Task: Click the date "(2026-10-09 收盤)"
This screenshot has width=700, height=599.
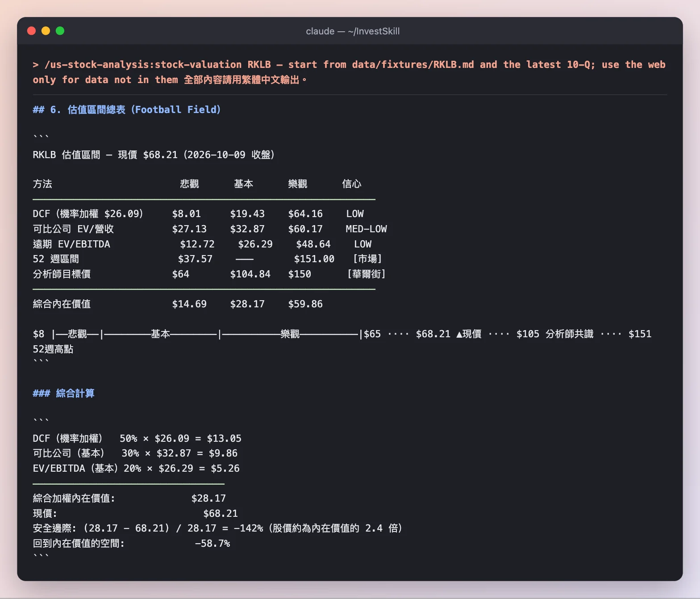Action: (x=229, y=155)
